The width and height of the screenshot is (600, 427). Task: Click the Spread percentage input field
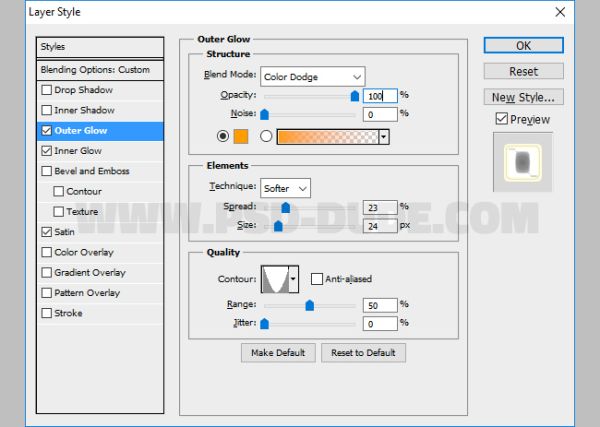(x=380, y=207)
